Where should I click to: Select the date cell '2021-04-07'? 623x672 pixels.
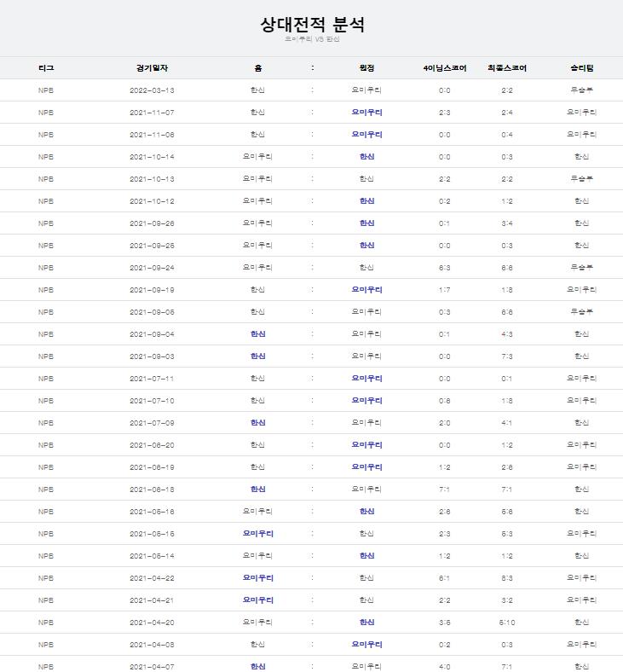pos(152,667)
